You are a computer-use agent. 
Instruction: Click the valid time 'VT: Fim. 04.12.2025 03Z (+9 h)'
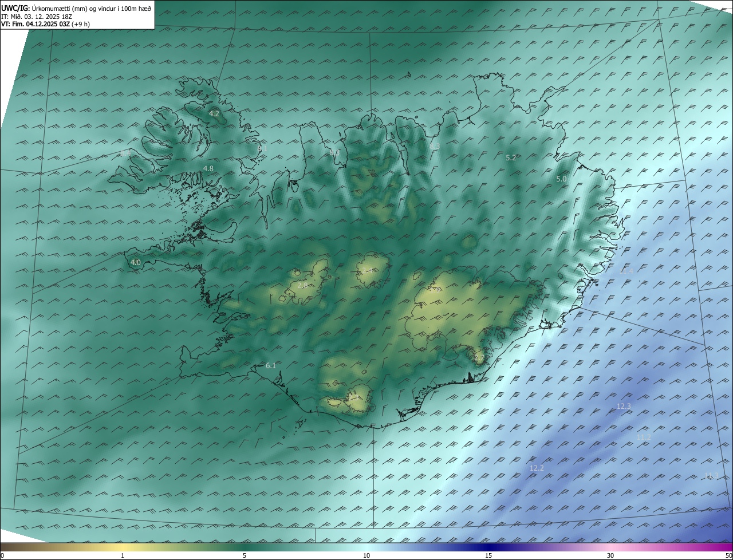tap(45, 24)
